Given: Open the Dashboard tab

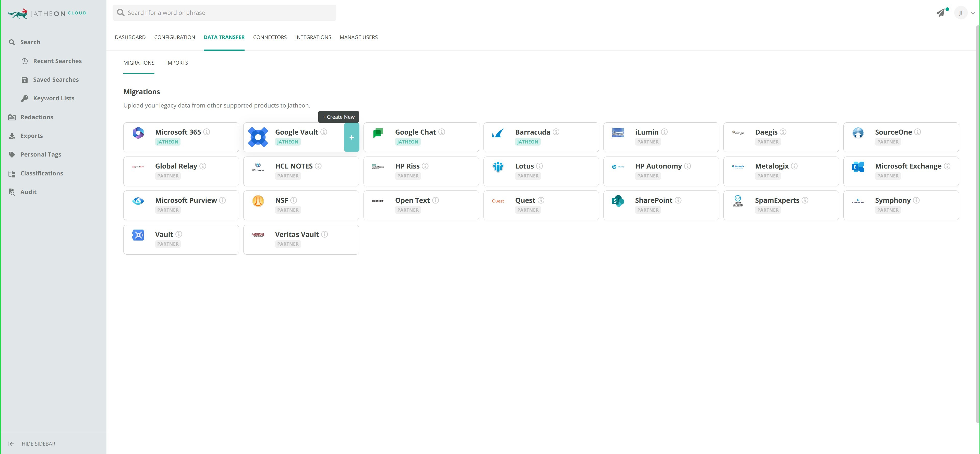Looking at the screenshot, I should pos(130,37).
